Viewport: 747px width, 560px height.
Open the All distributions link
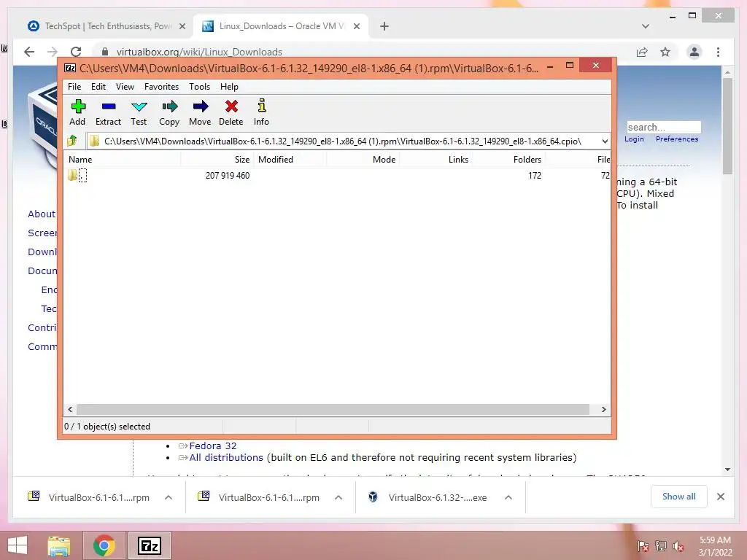[226, 458]
